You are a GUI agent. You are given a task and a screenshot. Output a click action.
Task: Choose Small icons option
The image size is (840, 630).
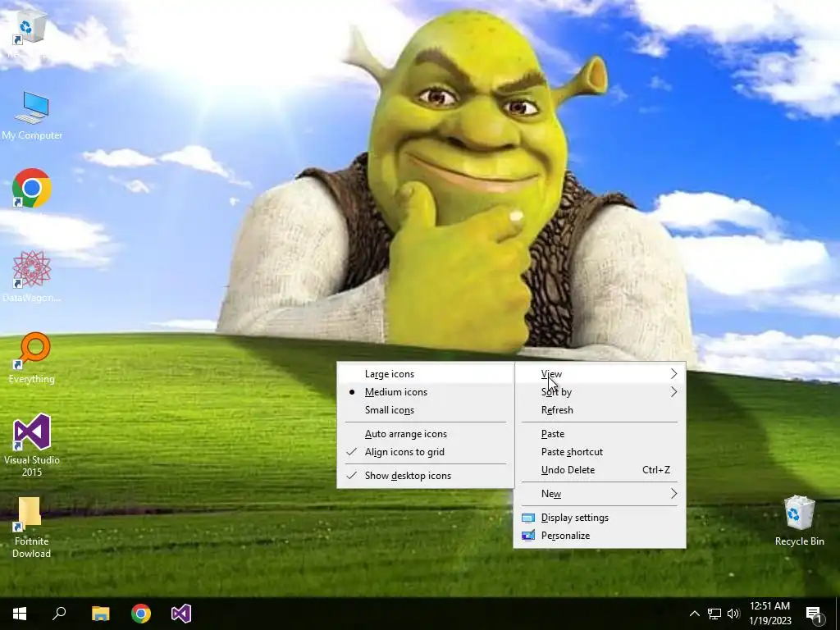(426, 410)
